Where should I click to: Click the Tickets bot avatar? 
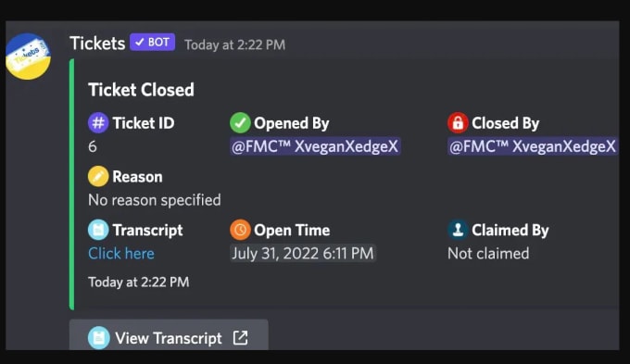point(28,56)
